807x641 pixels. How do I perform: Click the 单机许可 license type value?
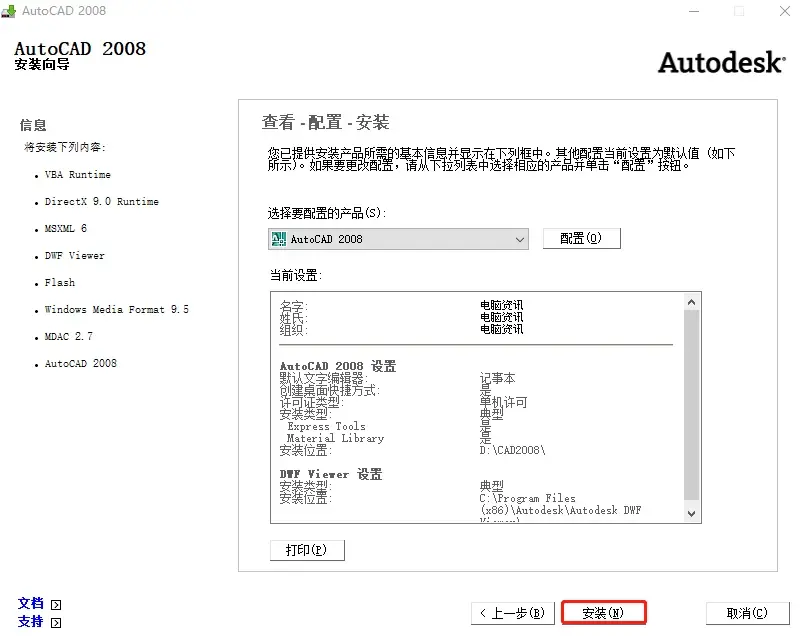(503, 402)
